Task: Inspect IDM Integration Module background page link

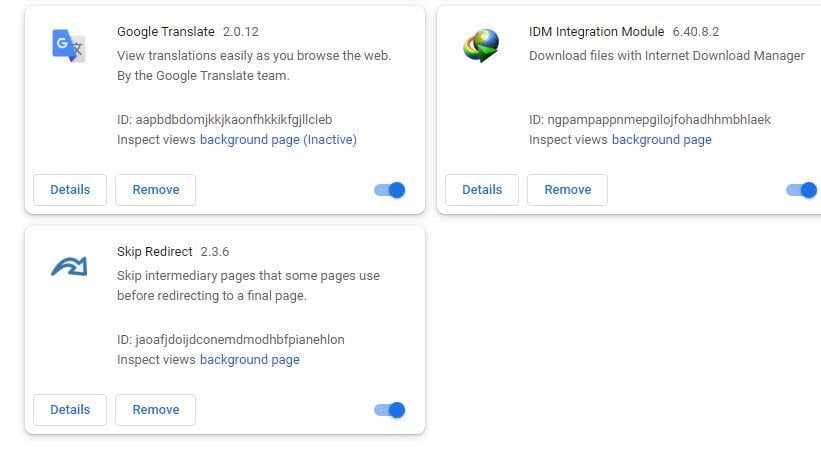Action: [x=662, y=140]
